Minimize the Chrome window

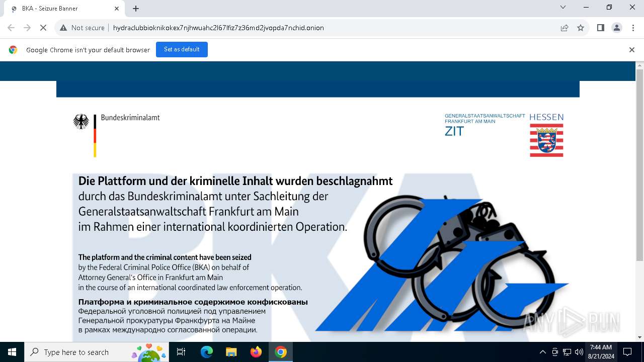click(x=586, y=7)
